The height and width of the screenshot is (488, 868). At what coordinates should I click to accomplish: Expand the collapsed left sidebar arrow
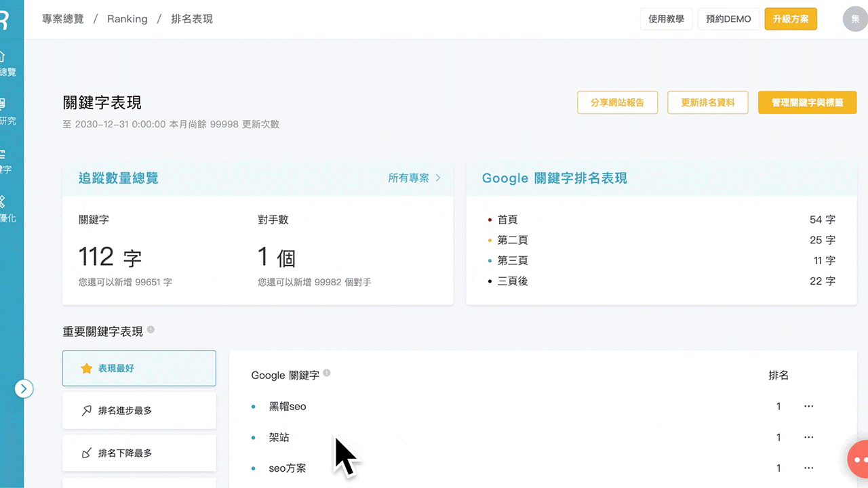click(x=24, y=388)
